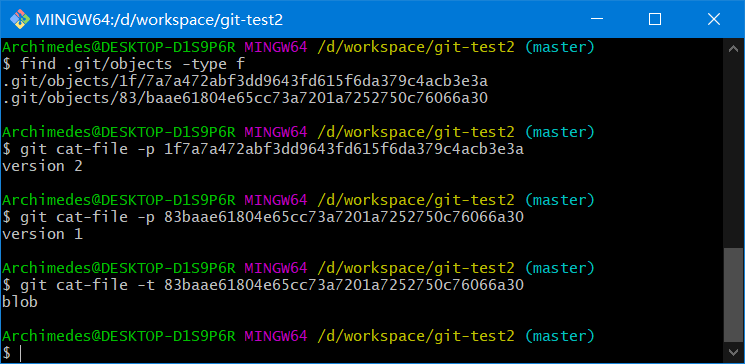
Task: Minimize the MINGW64 terminal window
Action: click(x=596, y=19)
